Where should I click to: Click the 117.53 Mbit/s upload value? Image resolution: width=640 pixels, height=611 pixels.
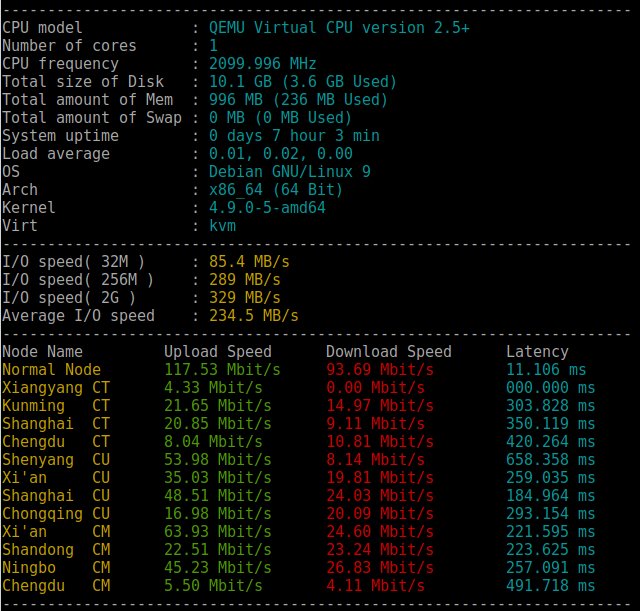[x=222, y=369]
